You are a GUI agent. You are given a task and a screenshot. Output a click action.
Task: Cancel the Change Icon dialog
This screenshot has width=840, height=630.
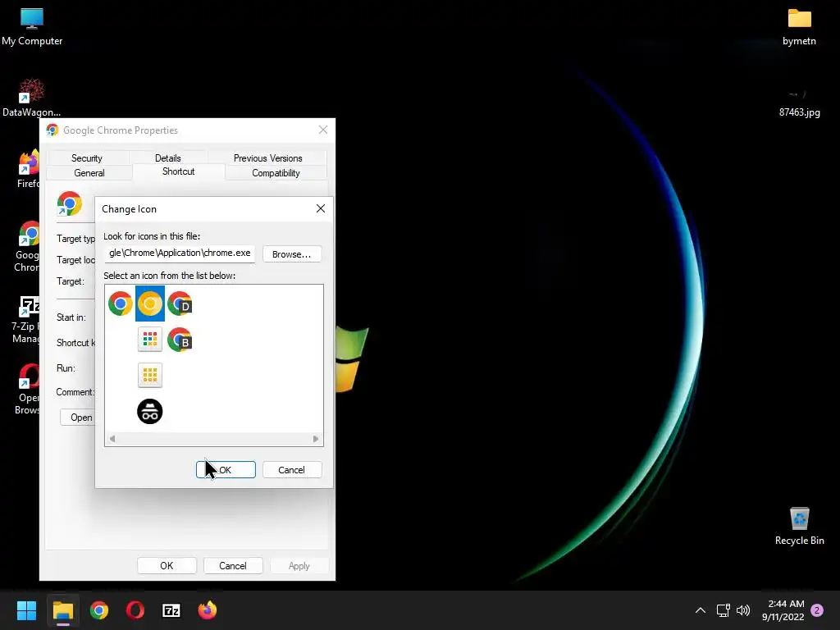(x=291, y=470)
